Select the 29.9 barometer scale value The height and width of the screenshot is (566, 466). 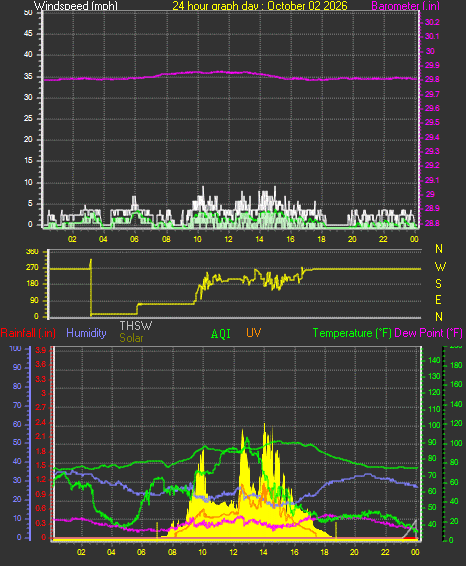pos(432,65)
